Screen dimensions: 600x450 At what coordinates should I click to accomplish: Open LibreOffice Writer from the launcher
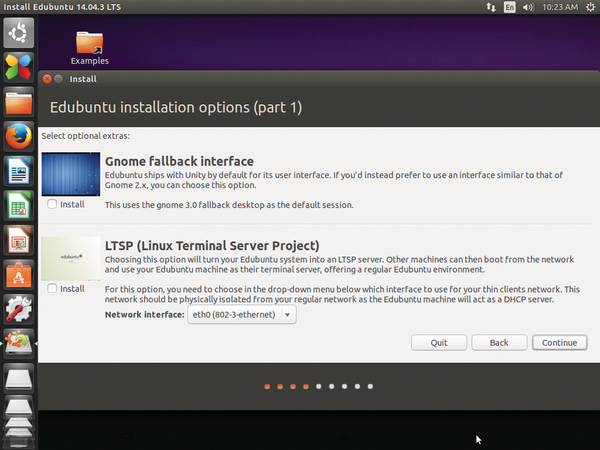coord(18,171)
